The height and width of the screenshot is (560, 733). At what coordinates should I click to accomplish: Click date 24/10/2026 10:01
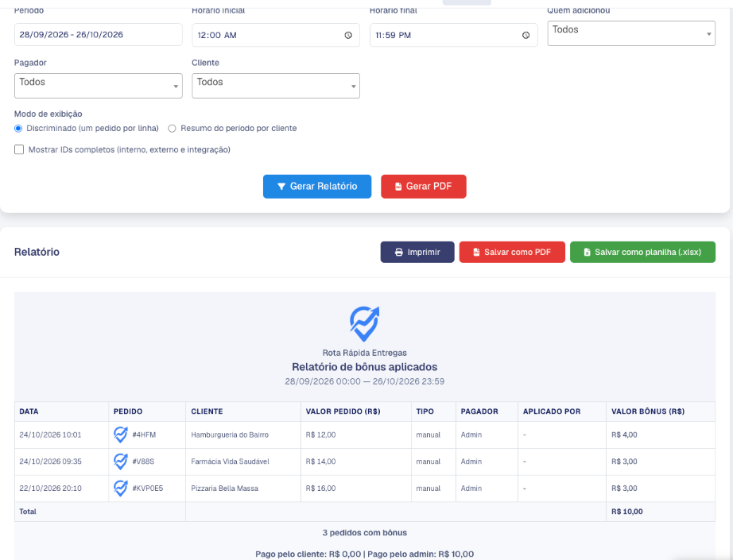(x=51, y=434)
